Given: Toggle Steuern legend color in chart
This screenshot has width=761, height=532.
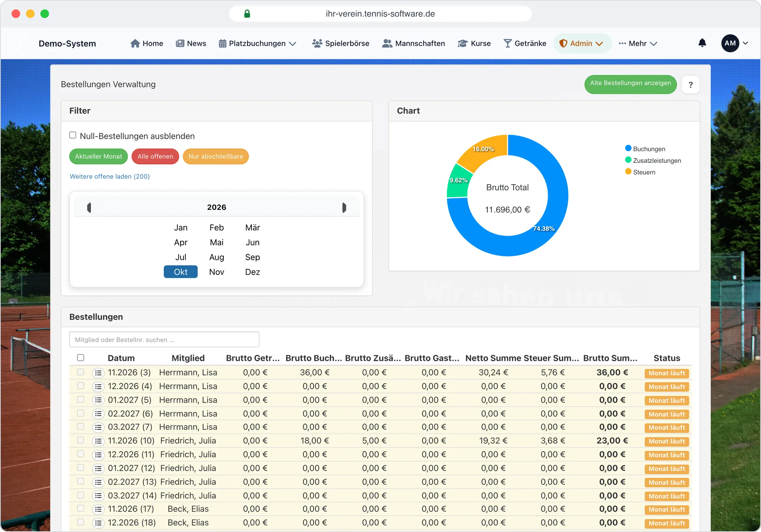Looking at the screenshot, I should point(628,171).
